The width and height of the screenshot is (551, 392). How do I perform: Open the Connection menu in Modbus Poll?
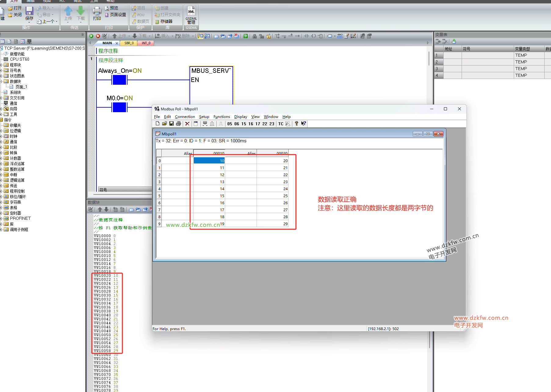[x=185, y=117]
